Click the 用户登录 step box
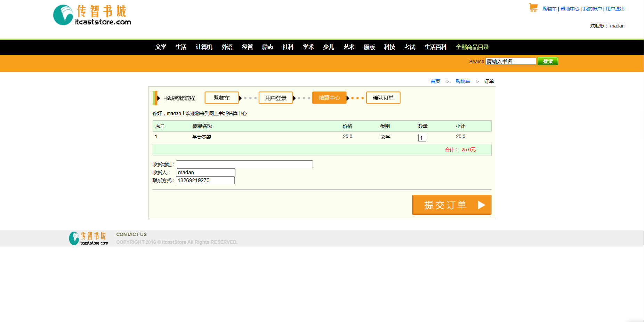Screen dimensions: 644x322 (x=276, y=98)
